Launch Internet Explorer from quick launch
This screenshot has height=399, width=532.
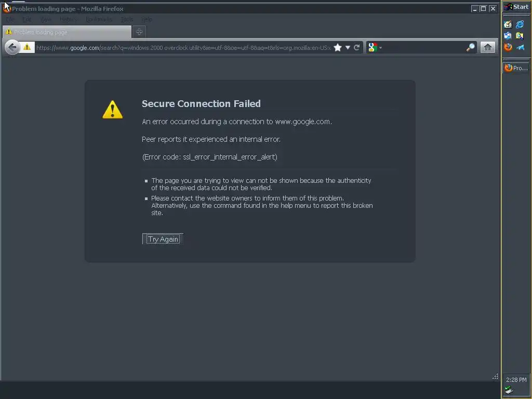[x=520, y=24]
